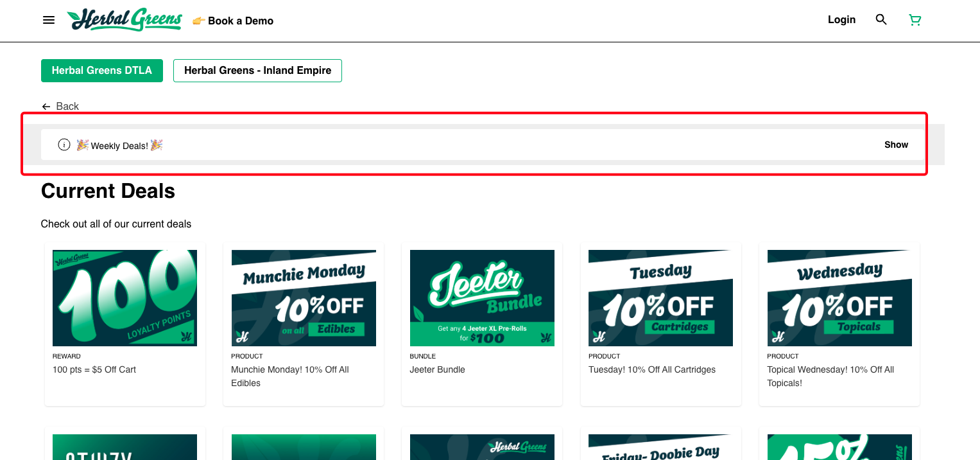The height and width of the screenshot is (460, 980).
Task: Open the 100 Loyalty Points deal image
Action: pos(125,298)
